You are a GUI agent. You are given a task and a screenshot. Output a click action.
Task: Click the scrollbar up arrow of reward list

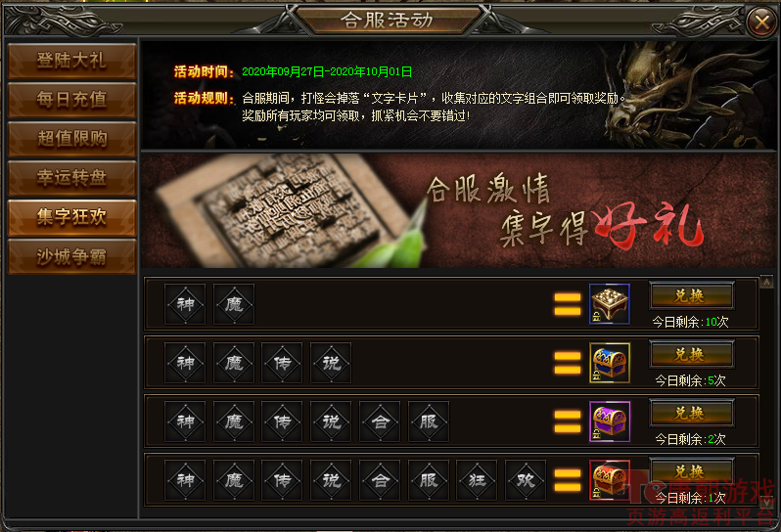766,282
